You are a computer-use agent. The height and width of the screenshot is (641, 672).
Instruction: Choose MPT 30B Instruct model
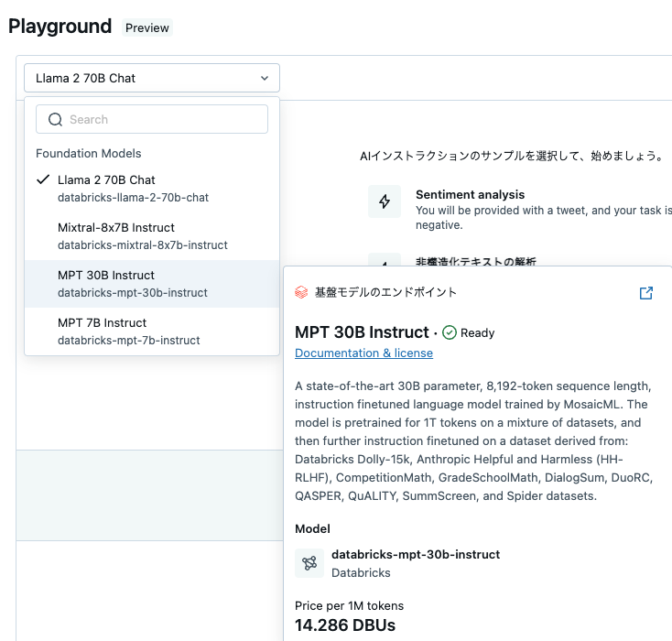click(x=152, y=284)
